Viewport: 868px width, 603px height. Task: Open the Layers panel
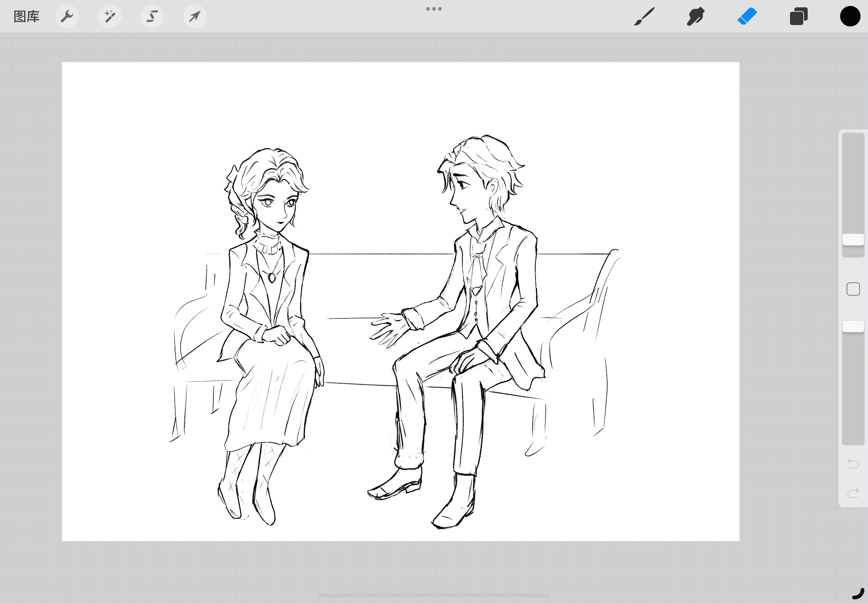798,16
